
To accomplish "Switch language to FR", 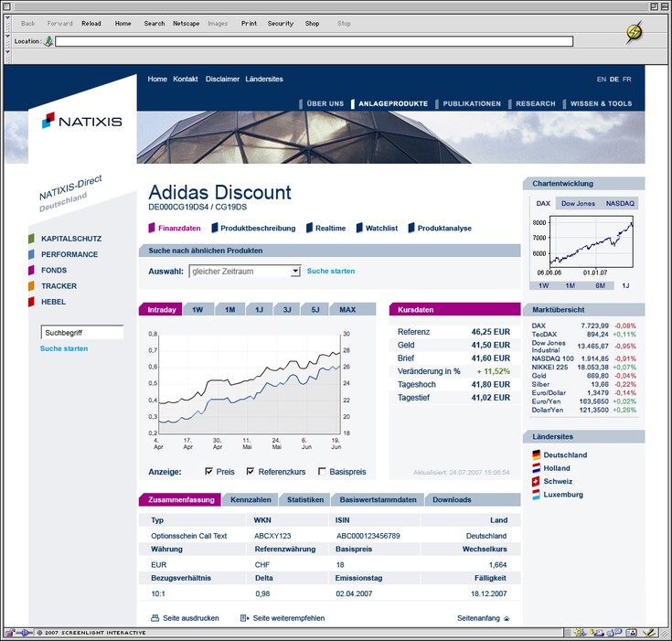I will (x=626, y=80).
